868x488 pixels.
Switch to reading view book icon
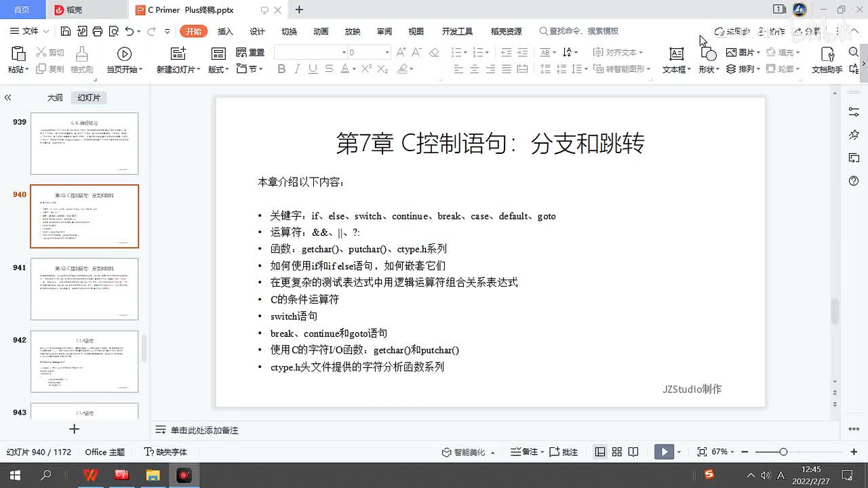tap(633, 451)
